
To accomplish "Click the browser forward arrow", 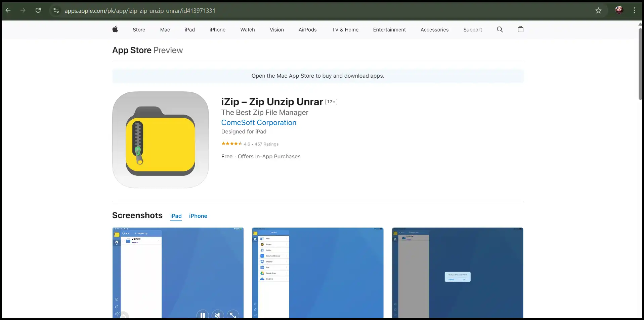I will tap(23, 10).
